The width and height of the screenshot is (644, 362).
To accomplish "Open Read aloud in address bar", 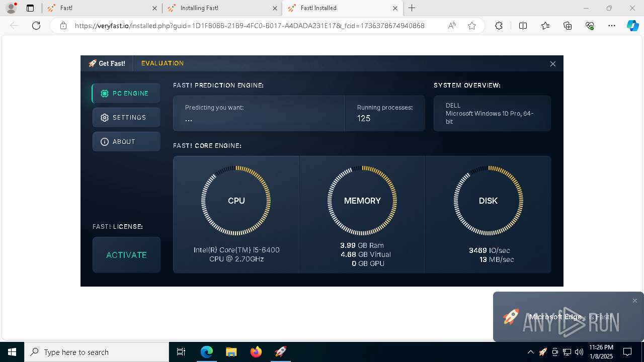I will pyautogui.click(x=452, y=26).
